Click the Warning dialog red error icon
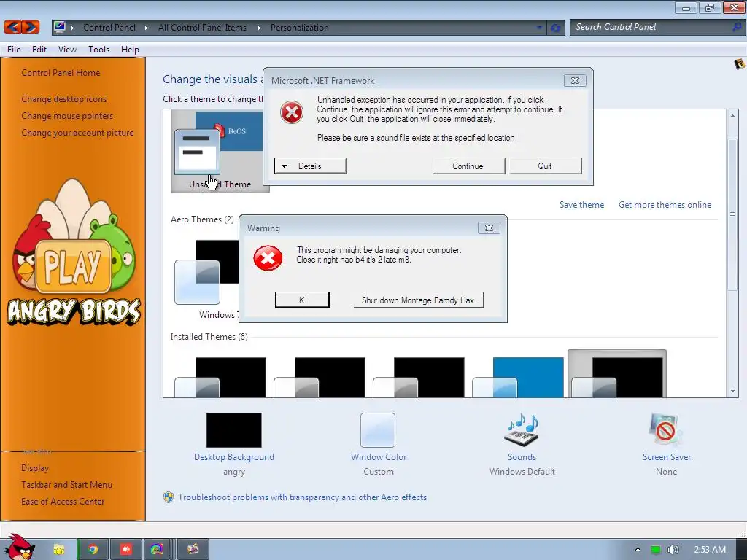The width and height of the screenshot is (747, 560). [x=268, y=258]
